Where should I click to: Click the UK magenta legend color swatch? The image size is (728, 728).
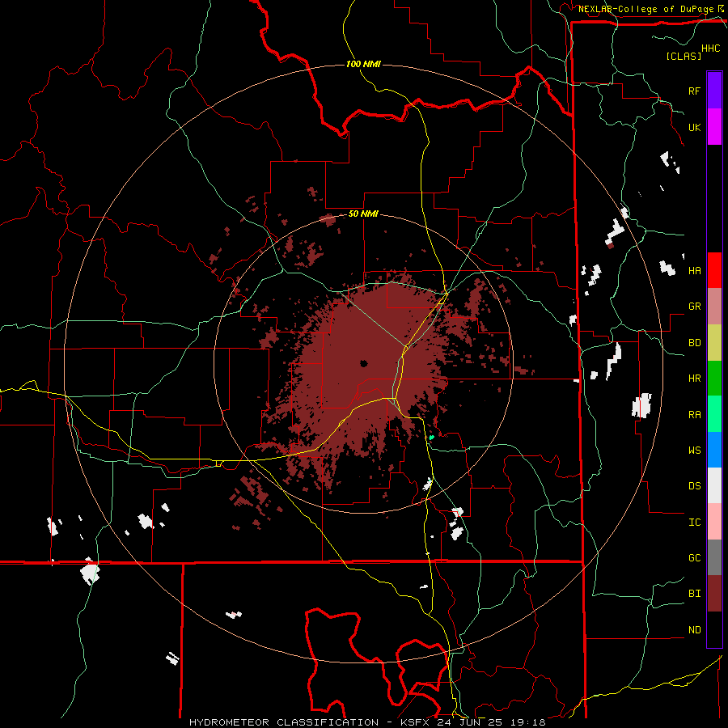pos(714,127)
